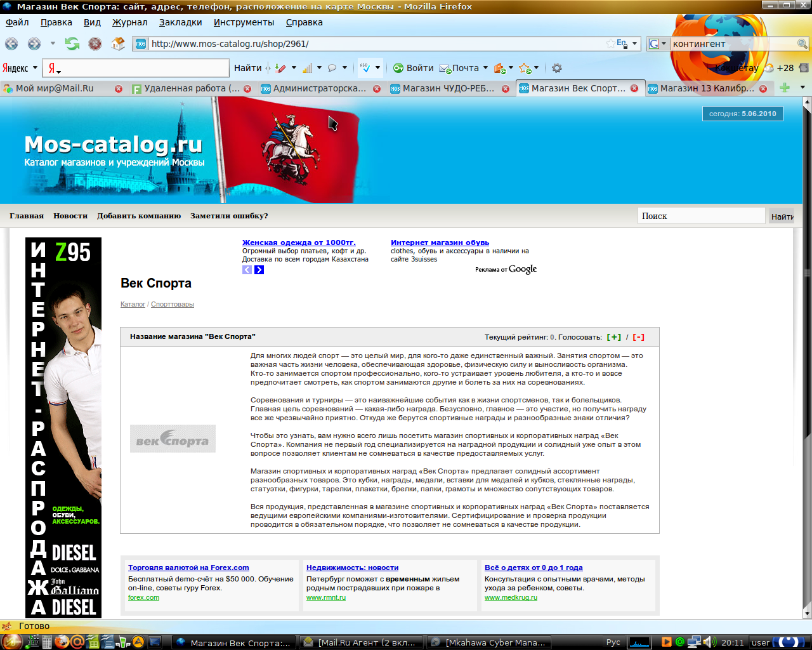
Task: Open the weather '+28' toolbar indicator
Action: (780, 68)
